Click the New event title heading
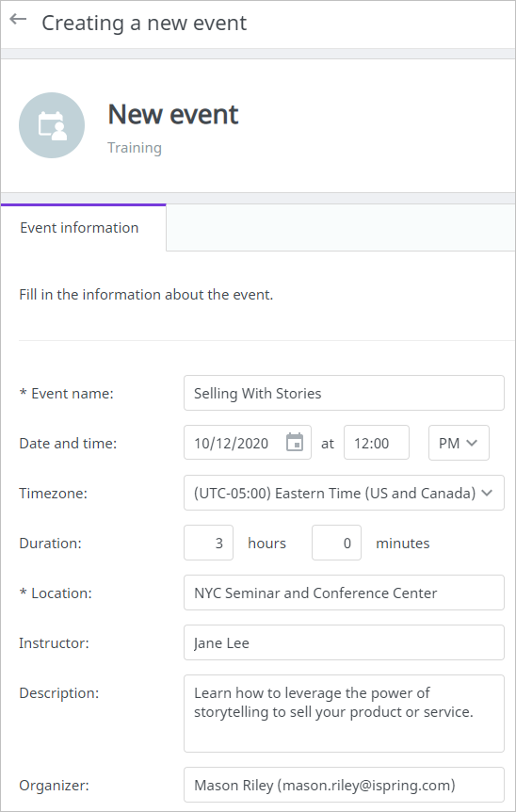Viewport: 516px width, 812px height. click(x=173, y=114)
